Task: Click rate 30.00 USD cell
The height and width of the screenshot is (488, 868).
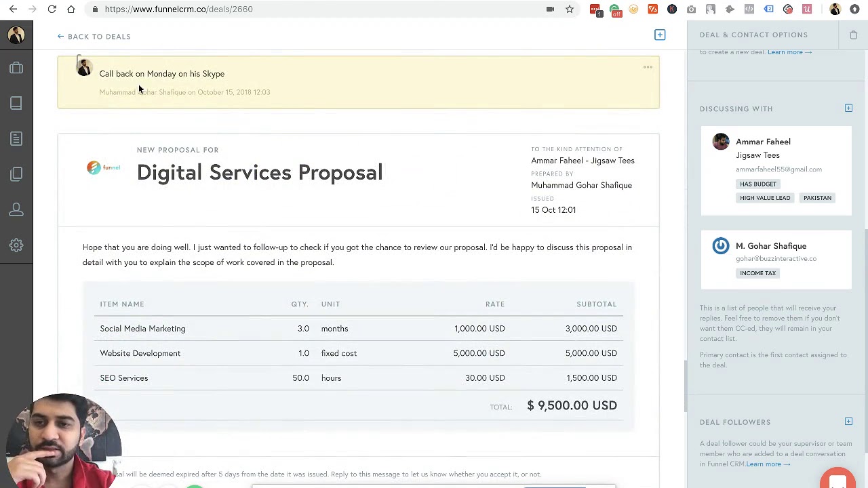Action: (x=485, y=378)
